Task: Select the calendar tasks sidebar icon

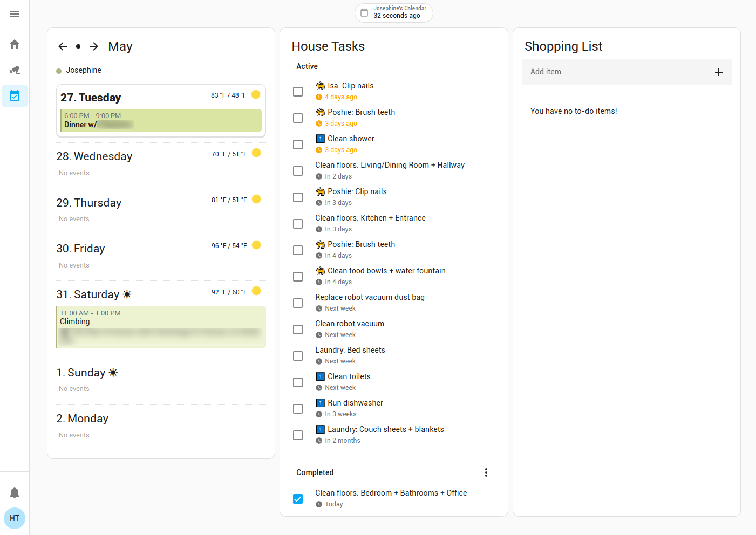Action: point(15,96)
